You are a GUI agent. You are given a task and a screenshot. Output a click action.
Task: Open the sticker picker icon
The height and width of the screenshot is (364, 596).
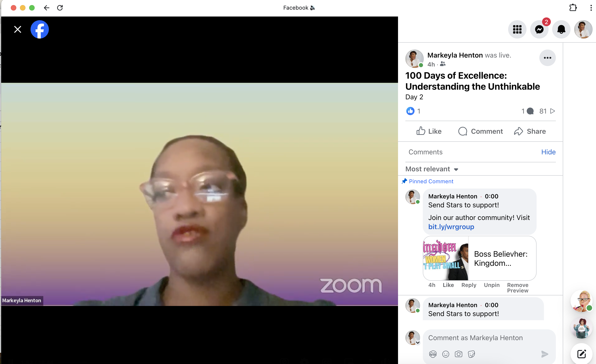coord(471,354)
